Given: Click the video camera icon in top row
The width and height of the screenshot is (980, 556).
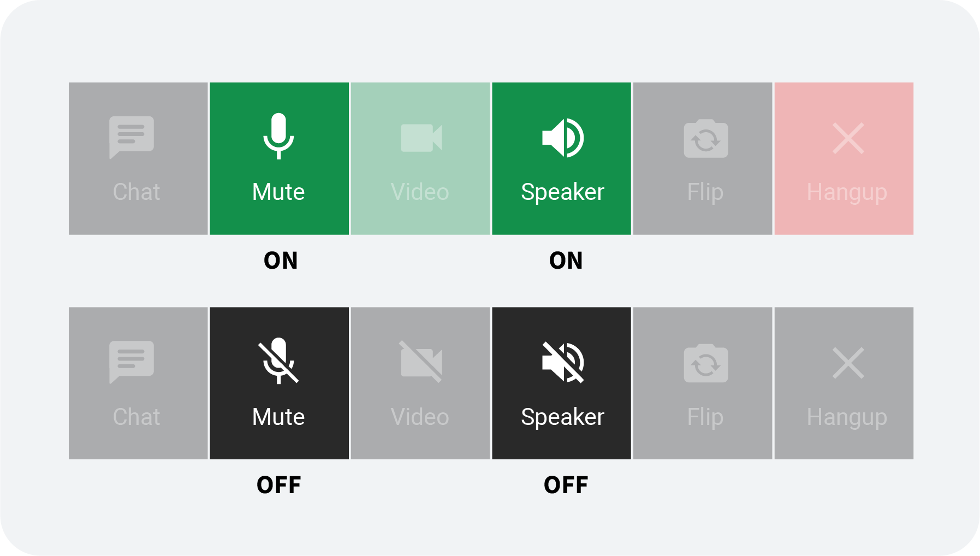Looking at the screenshot, I should pos(421,138).
